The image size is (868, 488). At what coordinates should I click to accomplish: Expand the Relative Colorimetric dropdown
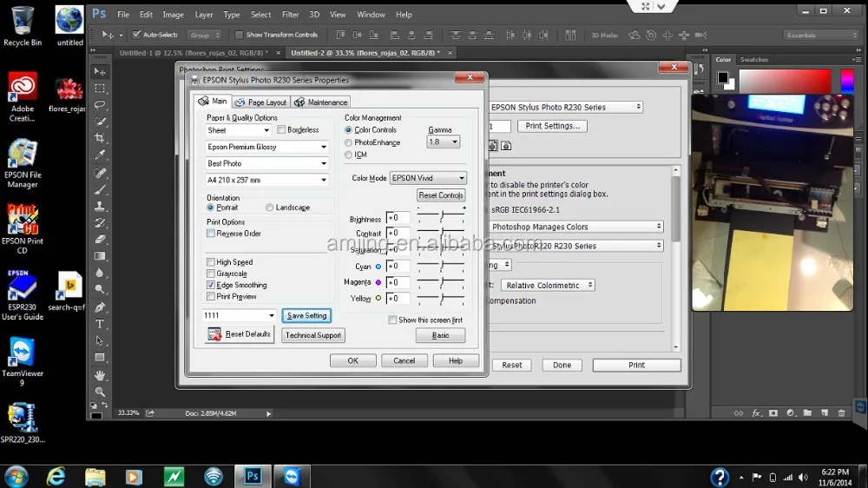click(548, 285)
